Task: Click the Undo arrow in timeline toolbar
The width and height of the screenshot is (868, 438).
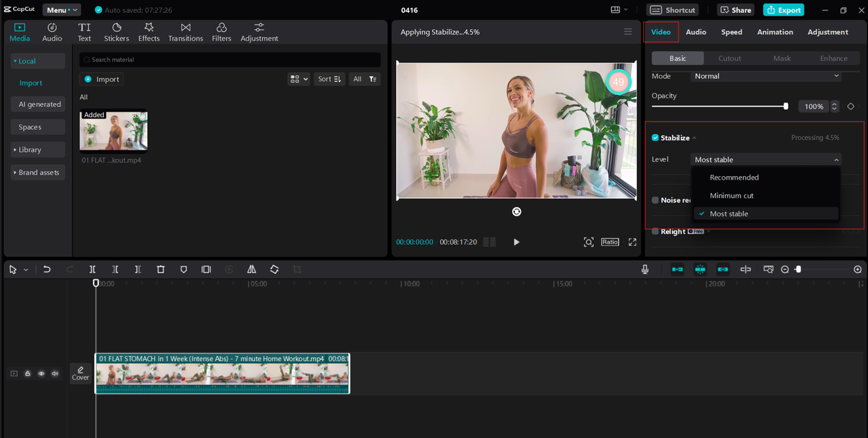Action: click(47, 269)
